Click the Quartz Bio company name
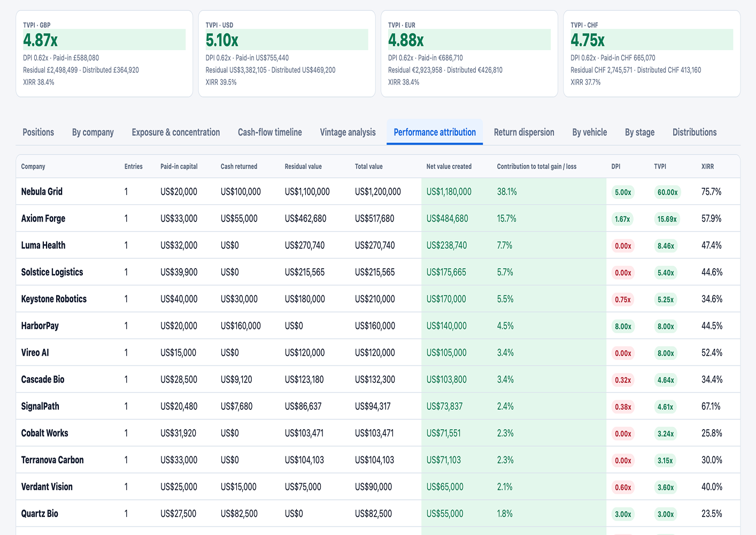This screenshot has height=535, width=756. [x=40, y=513]
